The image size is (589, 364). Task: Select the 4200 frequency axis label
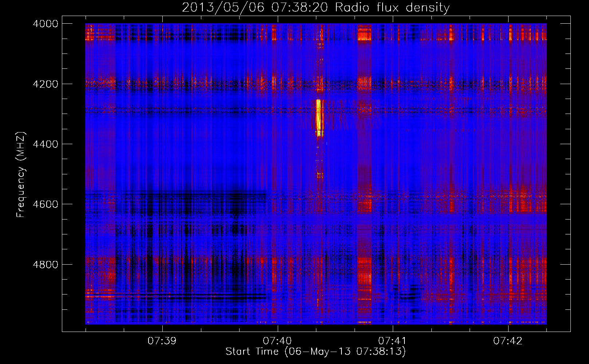(46, 84)
